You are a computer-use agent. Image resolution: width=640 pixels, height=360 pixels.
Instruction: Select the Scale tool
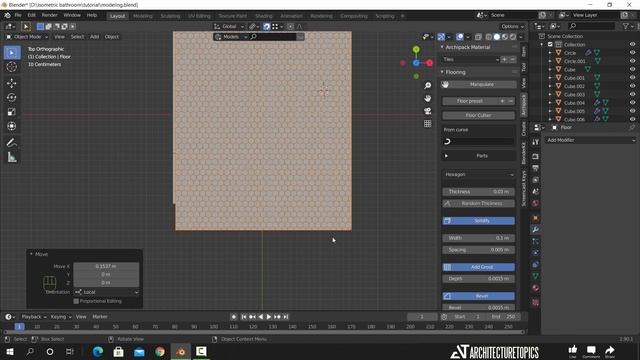pos(12,112)
